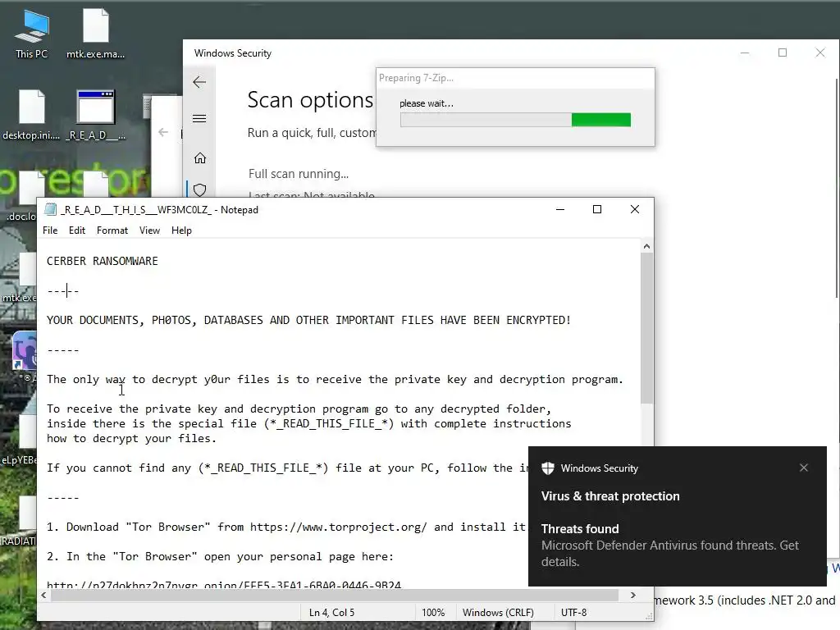The image size is (840, 630).
Task: Click Notepad window title text
Action: coord(159,209)
